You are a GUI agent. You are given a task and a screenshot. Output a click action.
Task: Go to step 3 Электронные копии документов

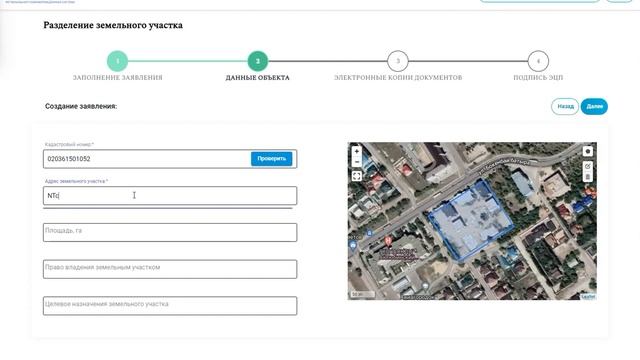398,61
